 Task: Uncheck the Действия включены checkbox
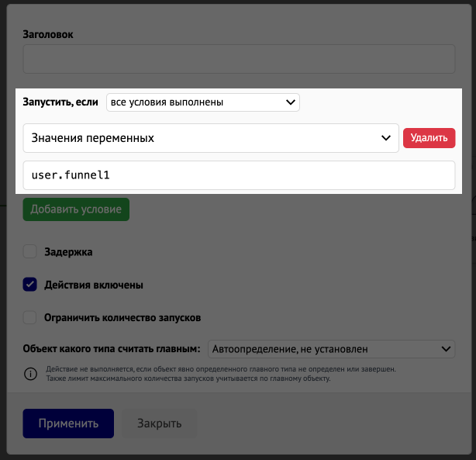pos(29,285)
